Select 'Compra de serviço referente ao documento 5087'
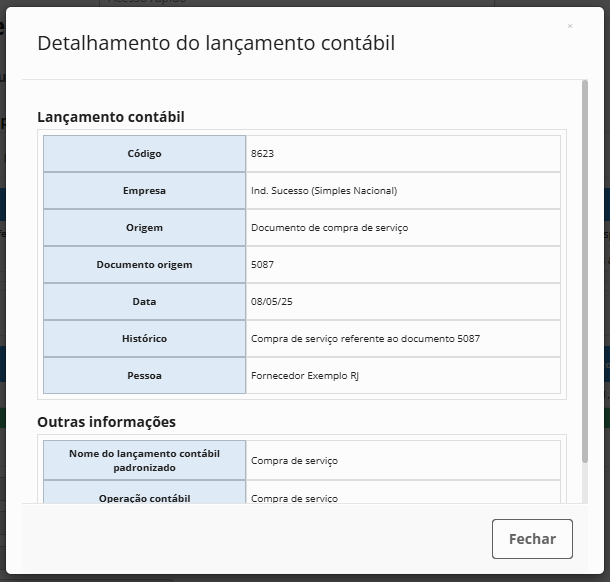This screenshot has width=610, height=582. coord(365,338)
